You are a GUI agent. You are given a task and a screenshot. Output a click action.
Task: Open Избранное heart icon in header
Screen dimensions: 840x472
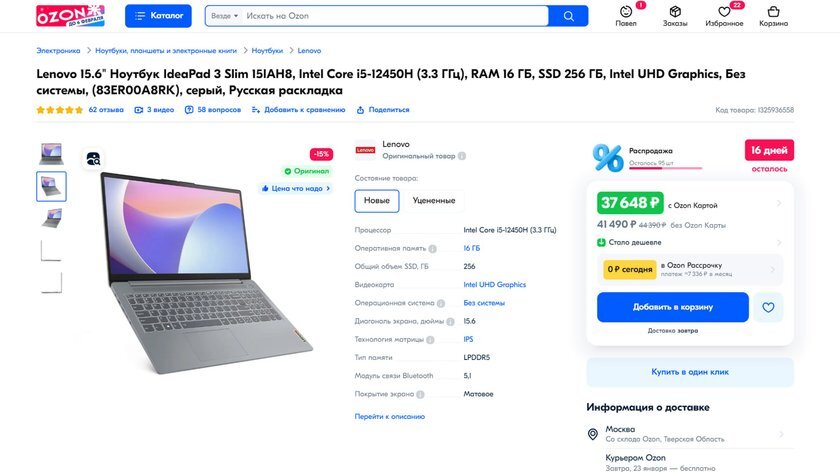click(x=724, y=11)
